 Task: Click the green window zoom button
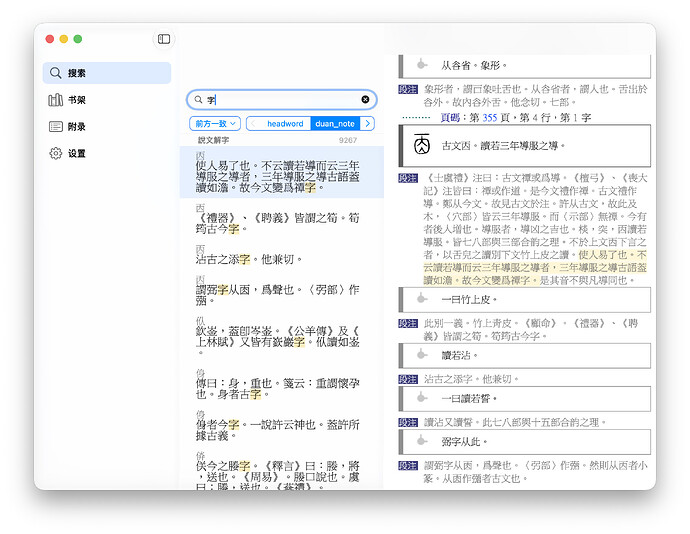pyautogui.click(x=78, y=39)
